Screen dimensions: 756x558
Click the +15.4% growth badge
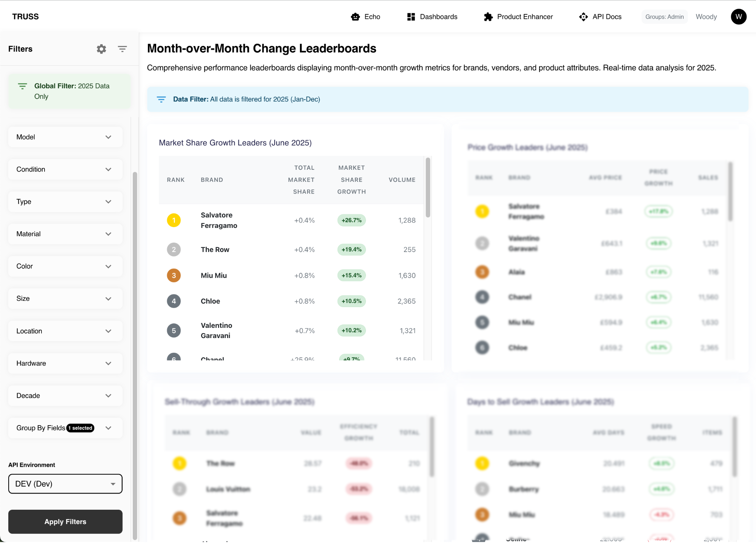tap(352, 275)
